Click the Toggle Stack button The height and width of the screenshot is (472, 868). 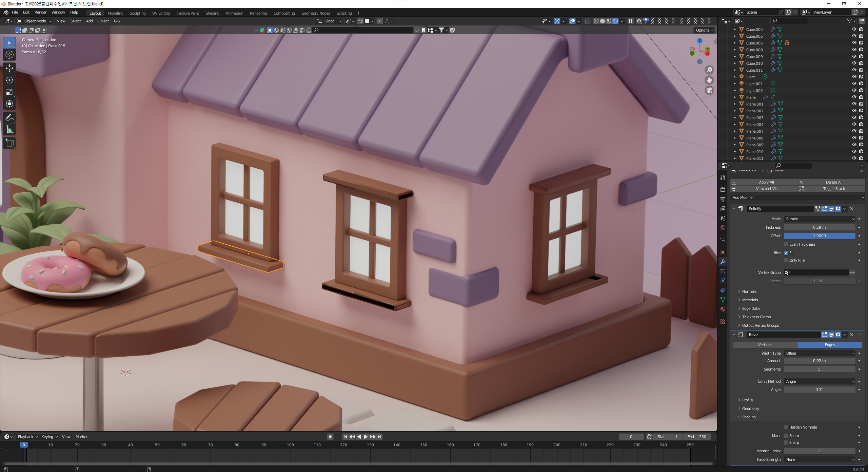(x=831, y=189)
